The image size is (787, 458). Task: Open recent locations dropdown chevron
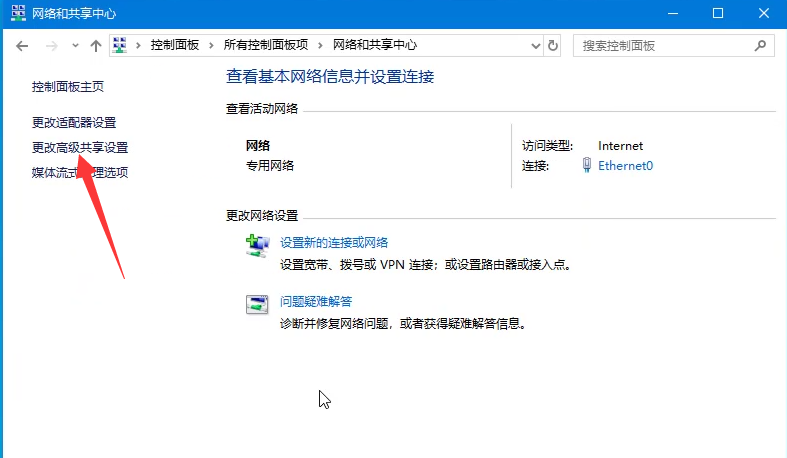pyautogui.click(x=75, y=46)
